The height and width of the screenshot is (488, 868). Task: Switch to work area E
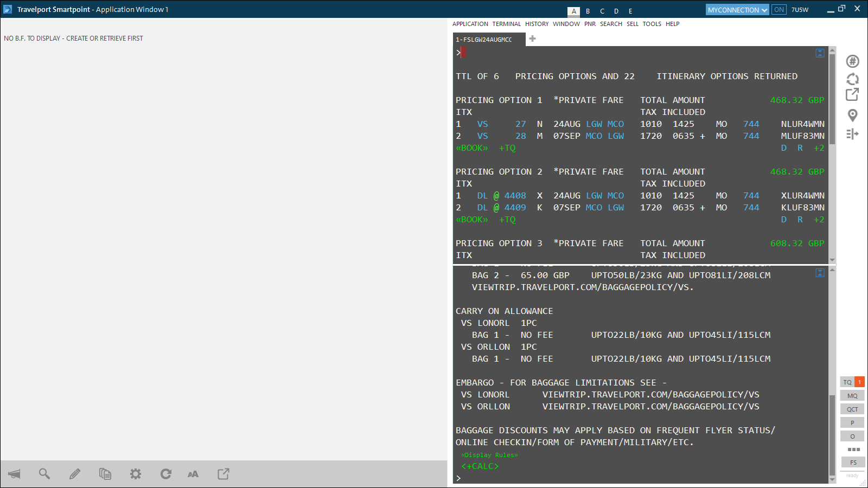630,11
